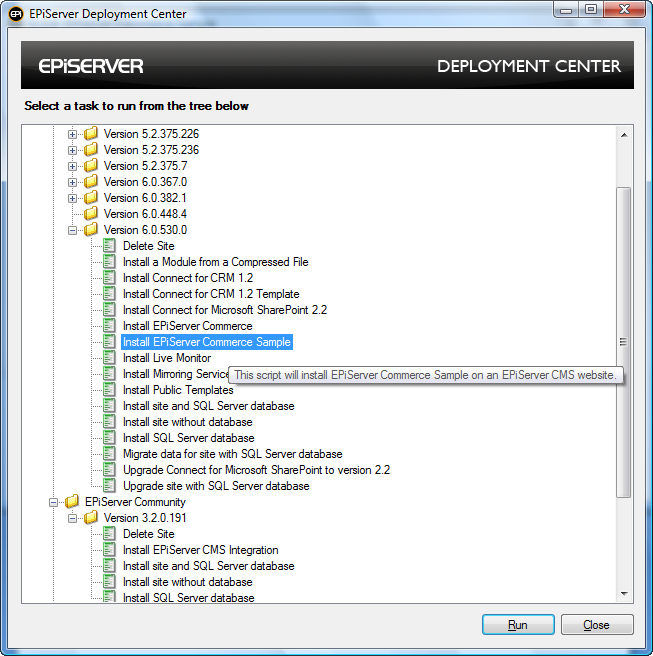Collapse the Version 3.2.0.191 node
Screen dimensions: 653x656
tap(73, 518)
